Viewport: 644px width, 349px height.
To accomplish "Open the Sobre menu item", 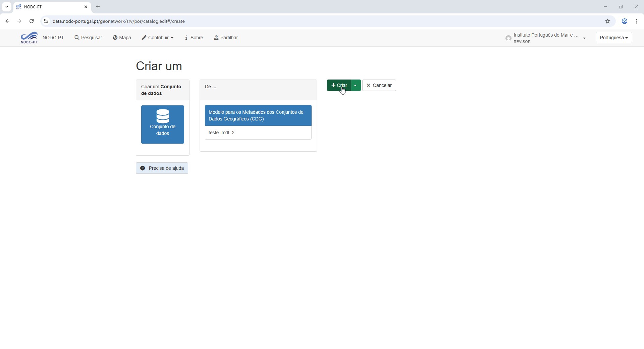I will [194, 38].
